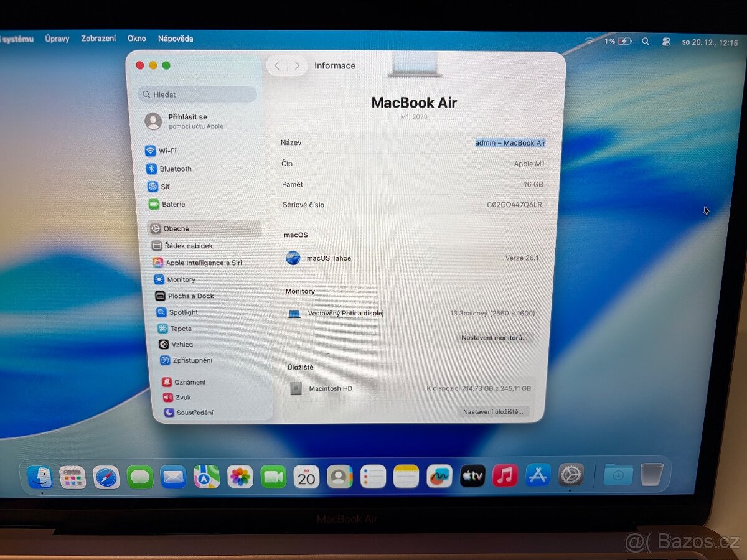Open the Music app from the Dock

point(505,475)
